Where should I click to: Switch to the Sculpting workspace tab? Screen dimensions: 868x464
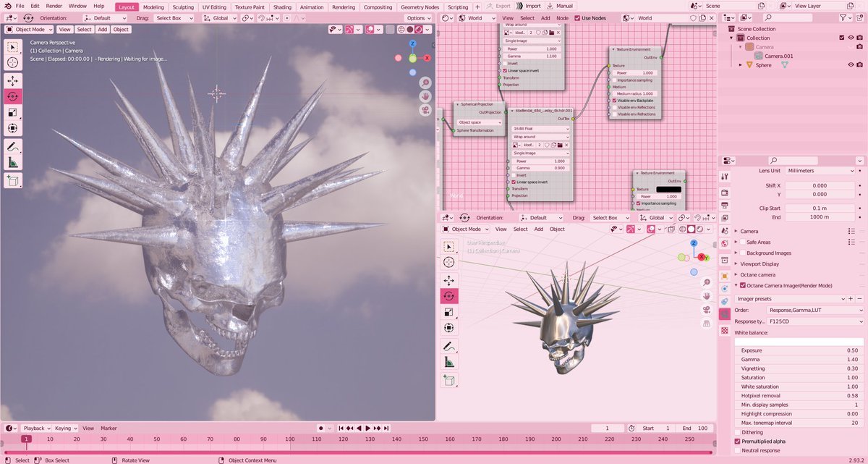tap(183, 7)
